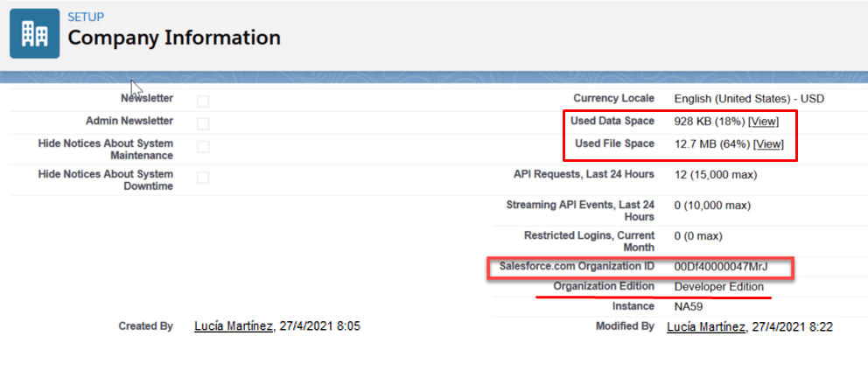The image size is (868, 371).
Task: Click the 27/4/2021 8:22 modified timestamp
Action: point(792,326)
